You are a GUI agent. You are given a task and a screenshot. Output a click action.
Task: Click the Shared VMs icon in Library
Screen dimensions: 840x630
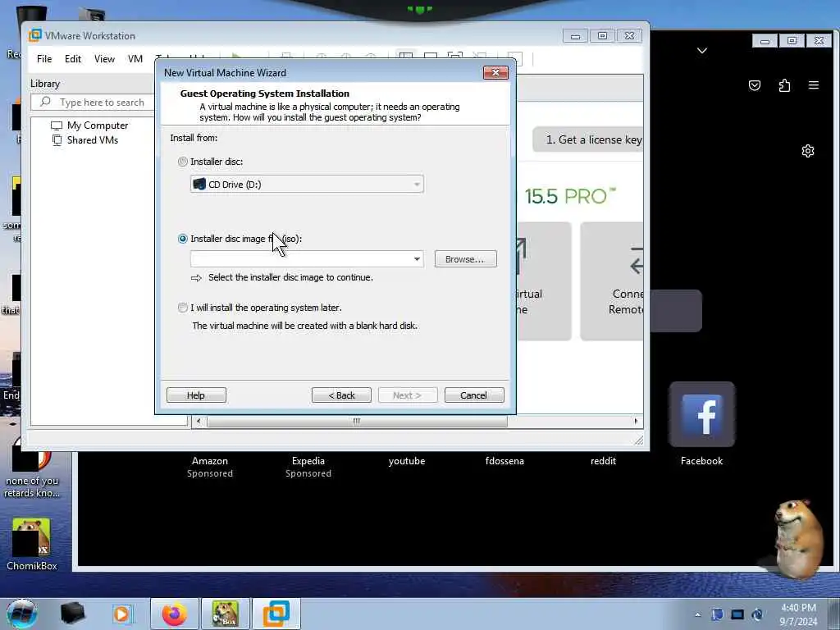click(57, 140)
